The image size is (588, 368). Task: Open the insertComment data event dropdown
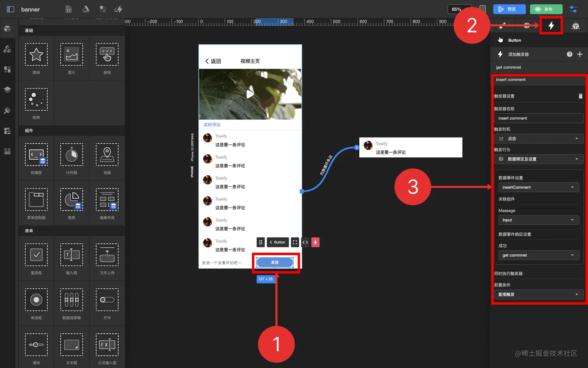539,187
